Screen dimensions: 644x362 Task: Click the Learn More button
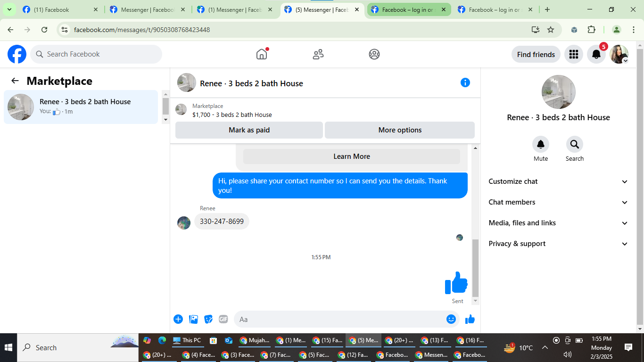pyautogui.click(x=352, y=156)
